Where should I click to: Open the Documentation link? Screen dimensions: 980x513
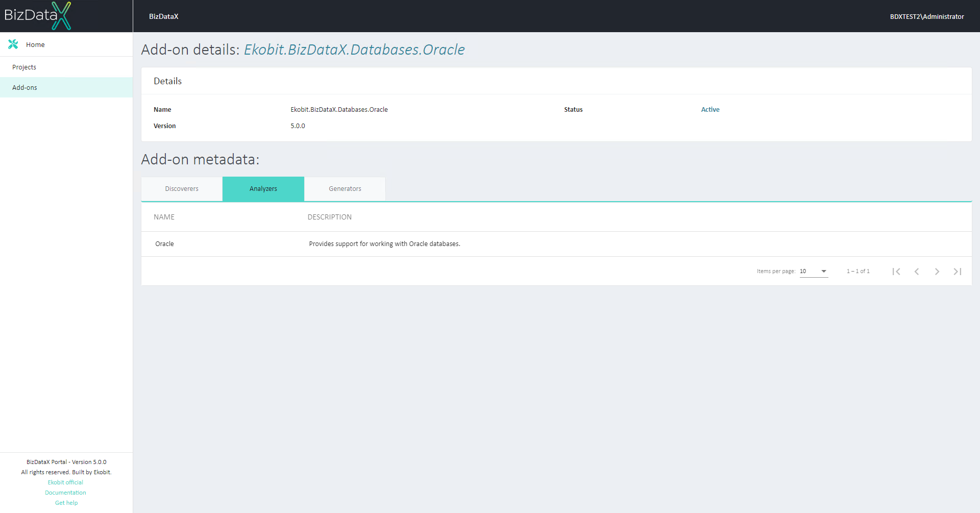(65, 493)
